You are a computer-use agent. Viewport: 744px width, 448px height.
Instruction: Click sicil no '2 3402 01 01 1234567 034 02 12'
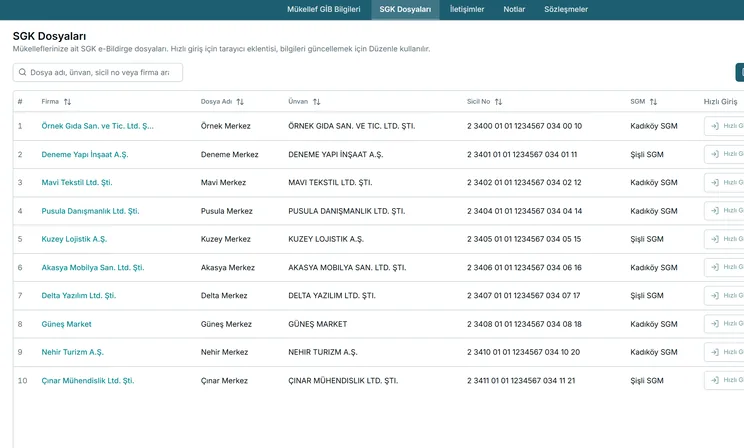pos(524,182)
